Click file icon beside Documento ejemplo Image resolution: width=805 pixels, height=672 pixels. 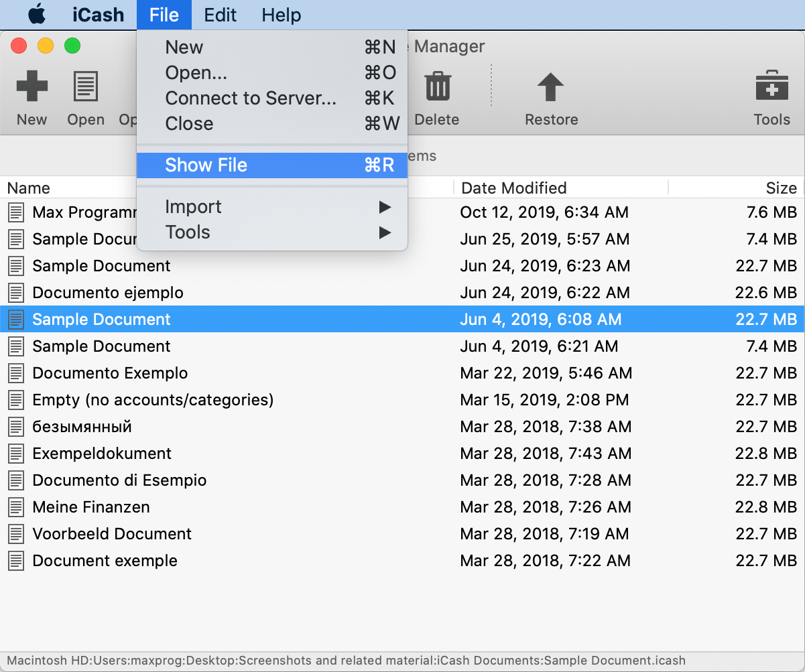15,293
